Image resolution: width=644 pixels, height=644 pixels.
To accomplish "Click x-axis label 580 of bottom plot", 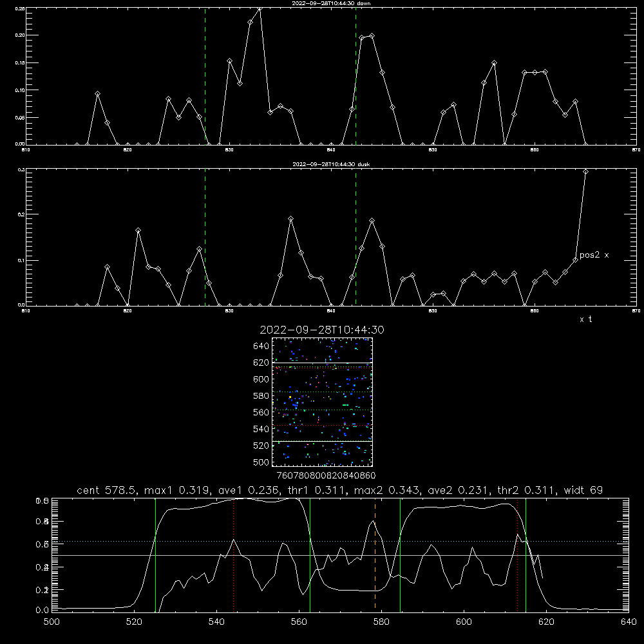I will point(381,622).
